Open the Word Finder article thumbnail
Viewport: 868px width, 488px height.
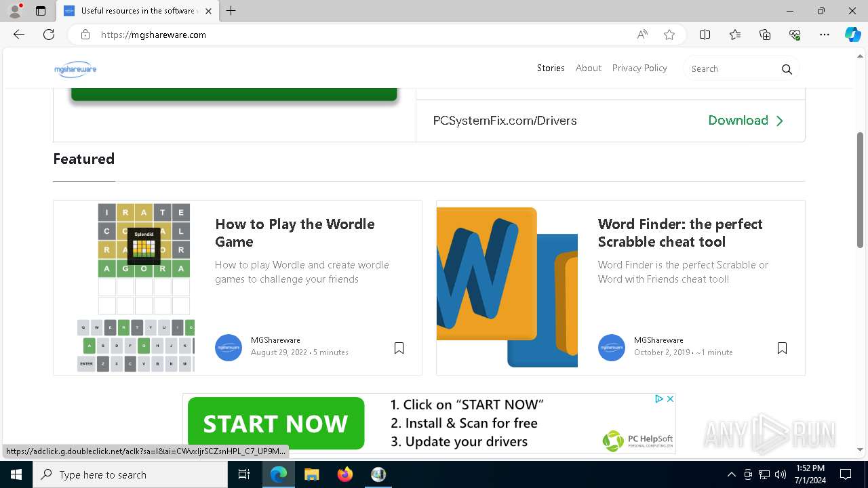click(x=507, y=287)
